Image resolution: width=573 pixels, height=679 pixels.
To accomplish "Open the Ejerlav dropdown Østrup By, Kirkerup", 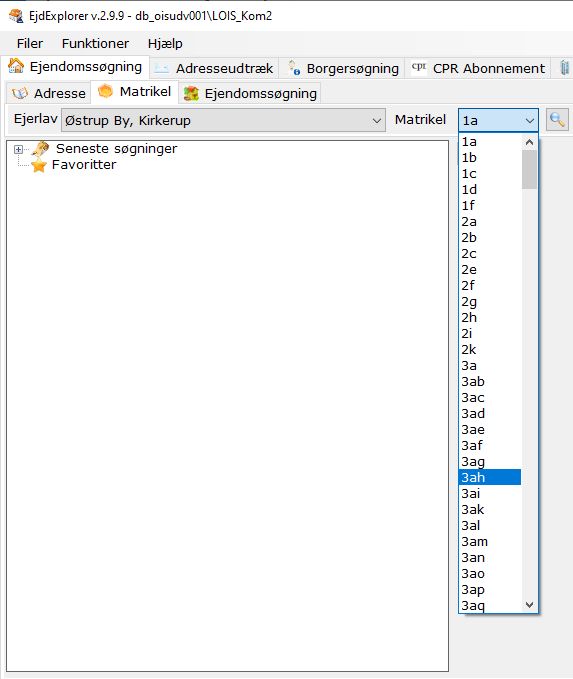I will click(x=223, y=120).
